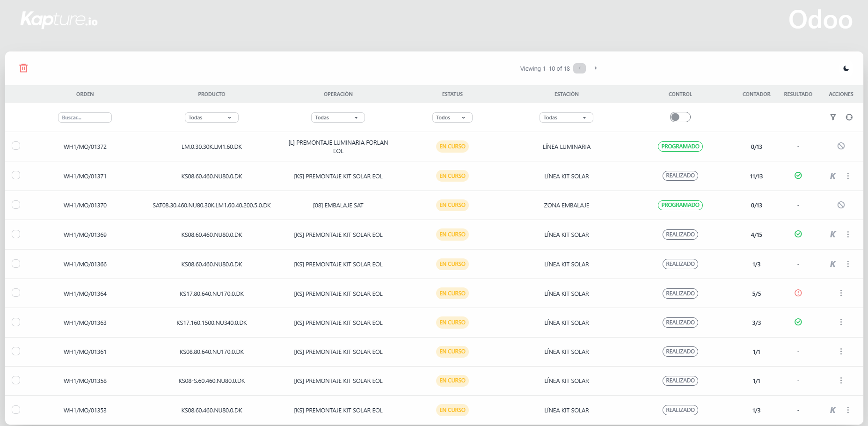Click the PROGRAMADO badge on WH1/MO/01370
This screenshot has width=868, height=426.
(680, 205)
